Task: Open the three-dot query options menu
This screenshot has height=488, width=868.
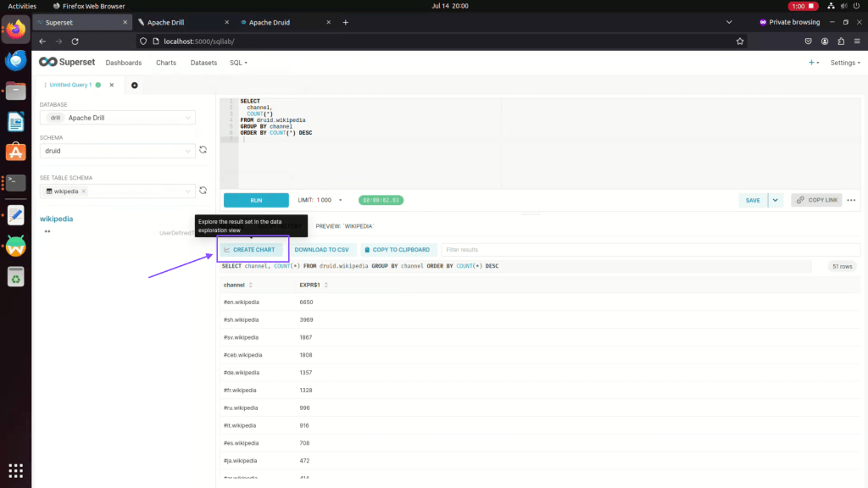Action: pyautogui.click(x=851, y=200)
